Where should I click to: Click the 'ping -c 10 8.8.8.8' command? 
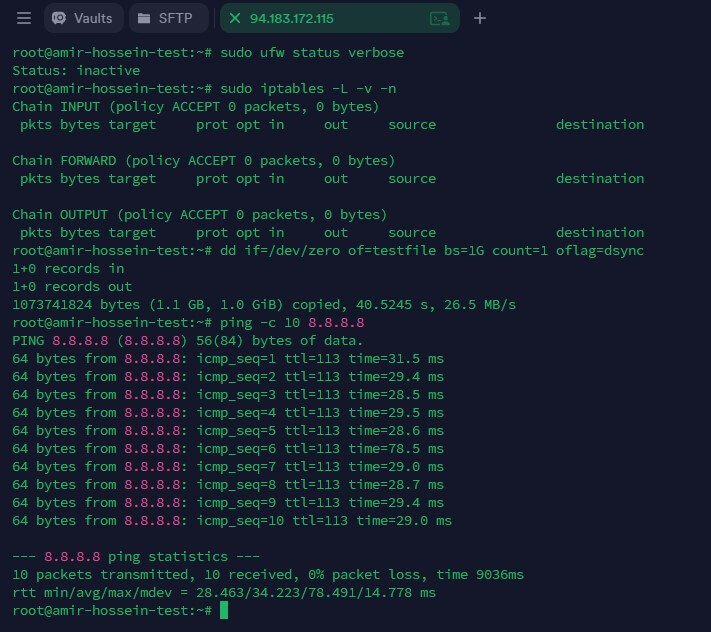[292, 322]
